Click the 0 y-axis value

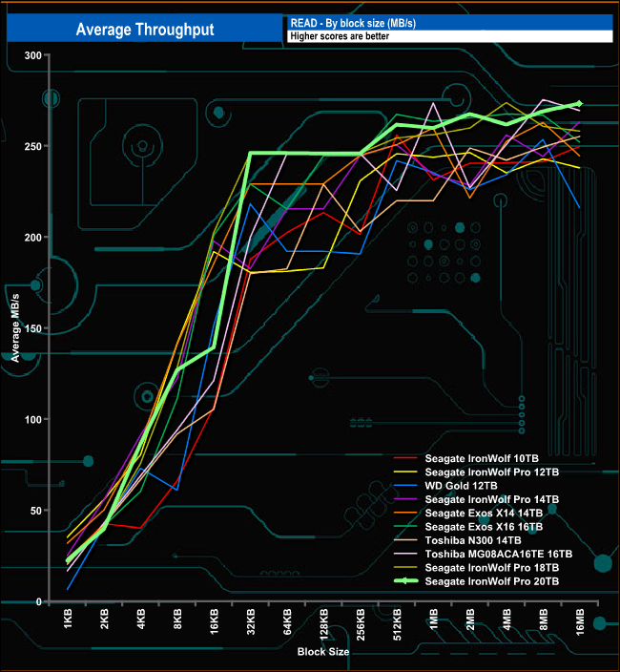[38, 601]
